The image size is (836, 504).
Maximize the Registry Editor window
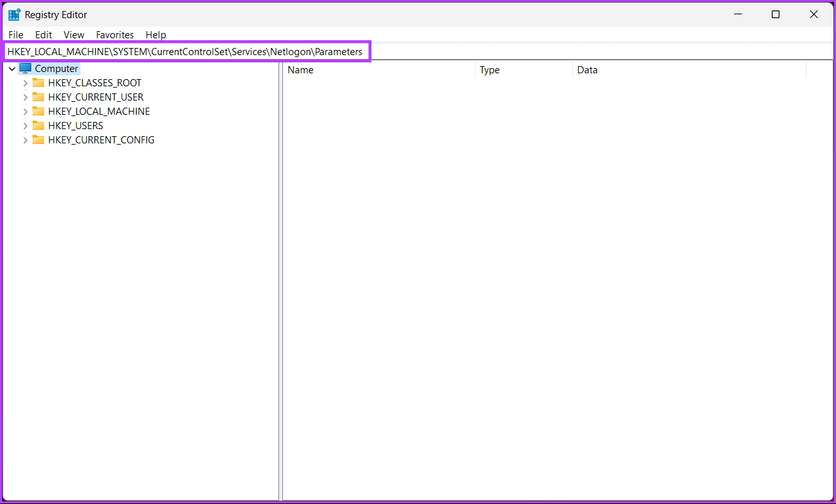pyautogui.click(x=776, y=14)
